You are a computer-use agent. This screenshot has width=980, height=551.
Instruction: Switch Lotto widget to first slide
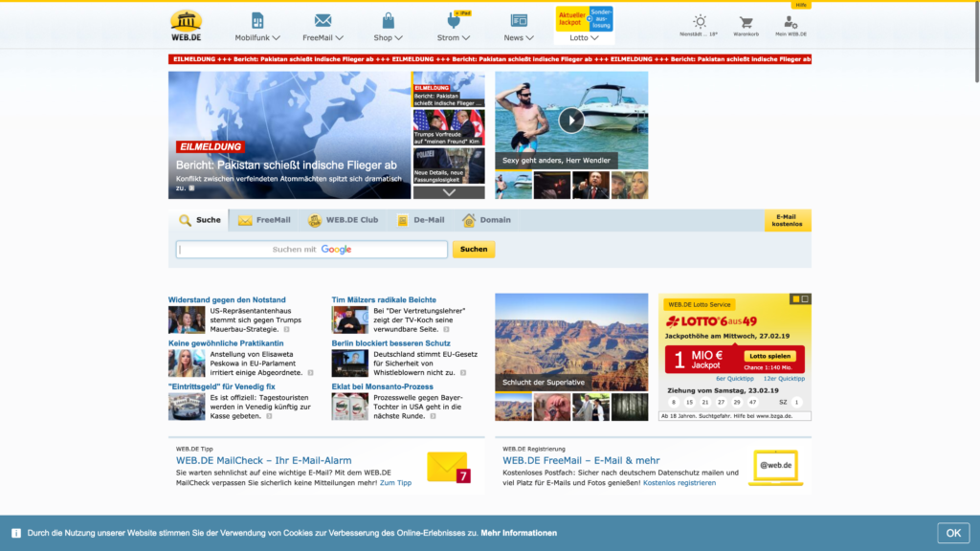pyautogui.click(x=795, y=299)
